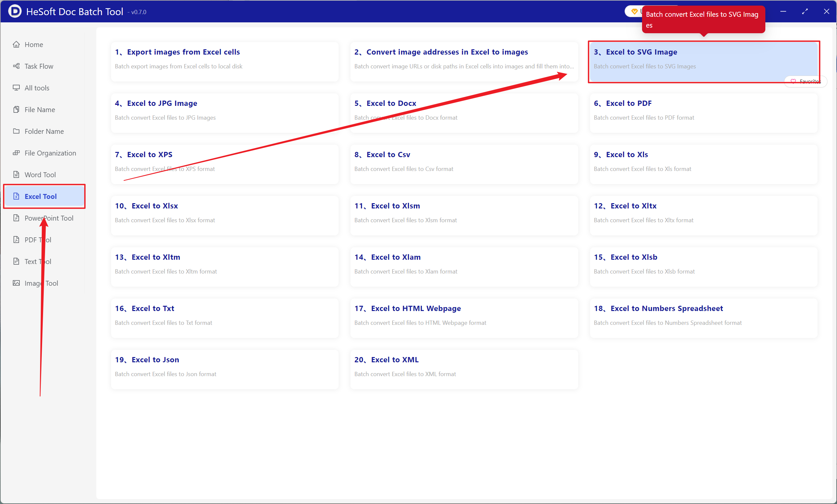Choose Excel to XPS conversion
The height and width of the screenshot is (504, 837).
coord(225,164)
